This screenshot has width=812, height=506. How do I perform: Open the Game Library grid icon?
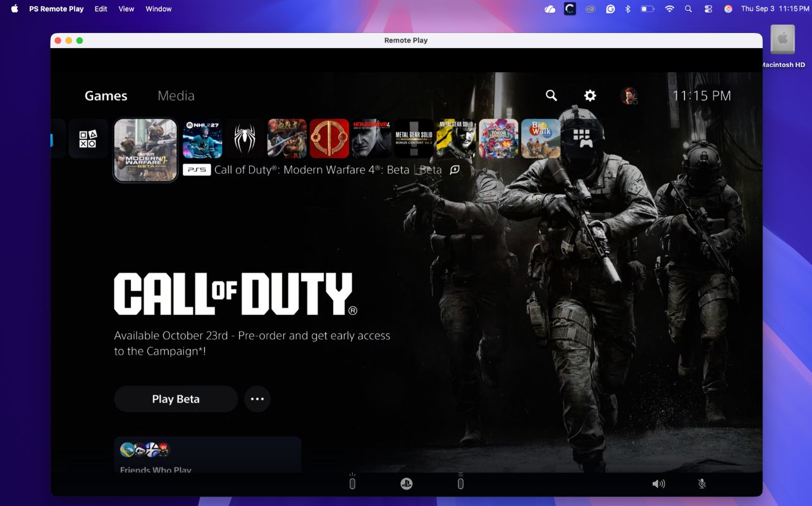582,139
